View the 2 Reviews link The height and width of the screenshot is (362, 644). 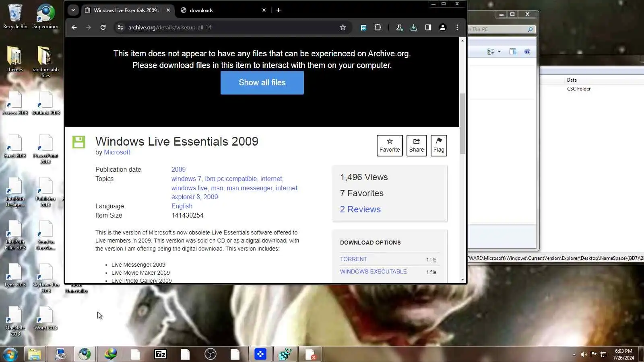360,209
